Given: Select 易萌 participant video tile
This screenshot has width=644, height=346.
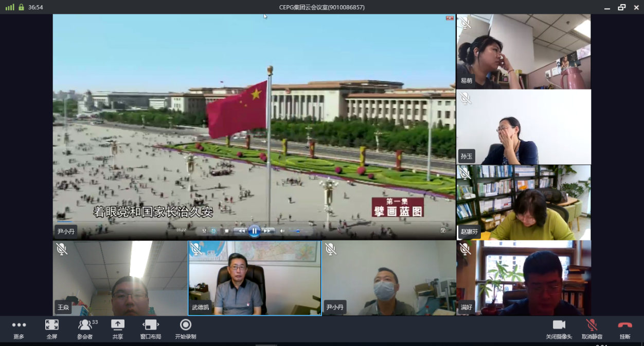Looking at the screenshot, I should tap(523, 51).
